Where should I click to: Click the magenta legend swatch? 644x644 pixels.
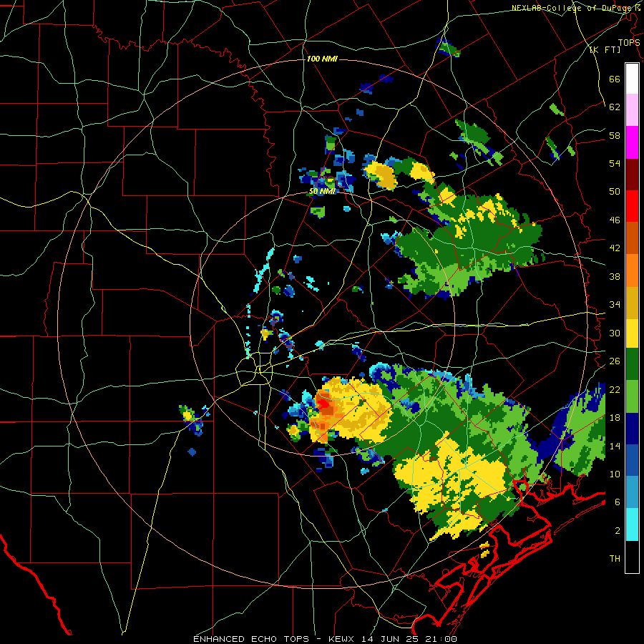(632, 142)
